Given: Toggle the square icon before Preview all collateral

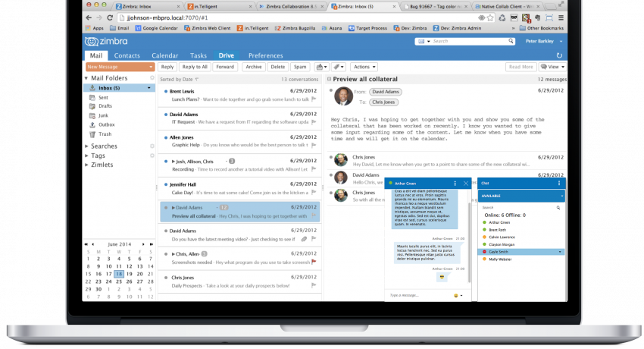Looking at the screenshot, I should [x=329, y=79].
